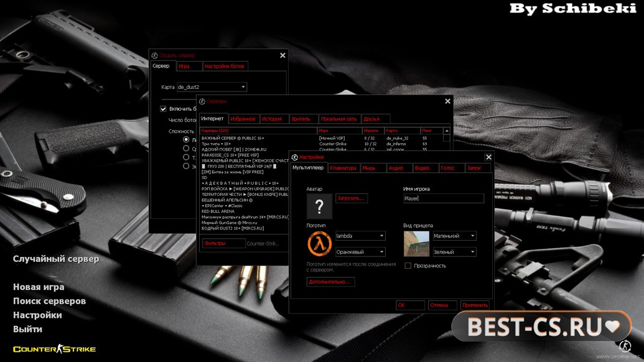Click the OK button
Image resolution: width=644 pixels, height=362 pixels.
click(x=410, y=305)
